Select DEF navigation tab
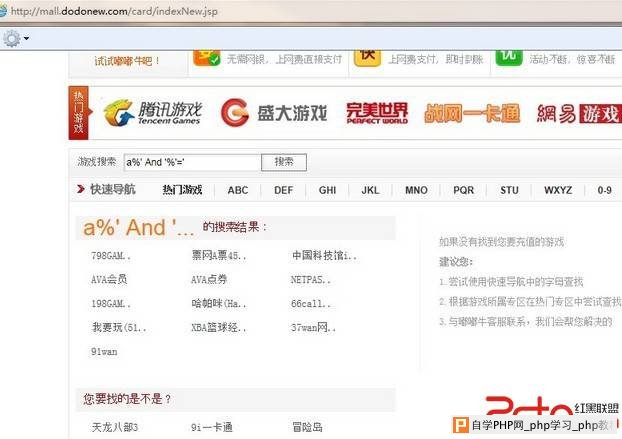 click(x=283, y=190)
